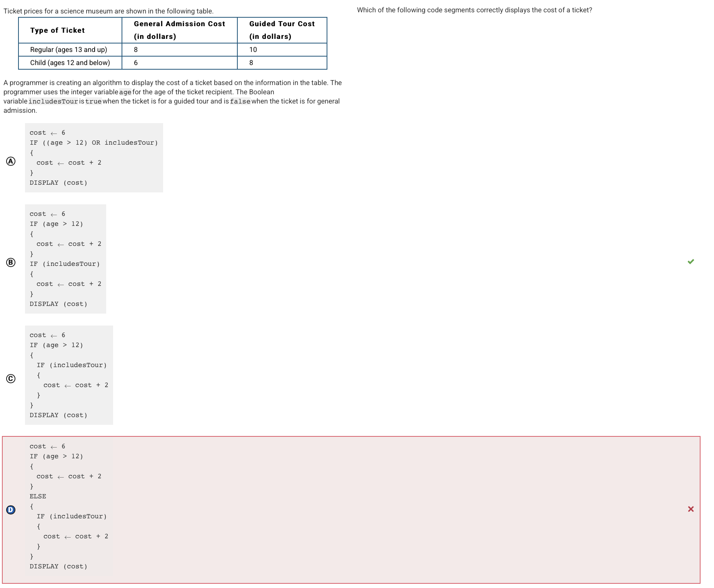Click 'ELSE' keyword in option D code
The width and height of the screenshot is (714, 588).
click(38, 496)
